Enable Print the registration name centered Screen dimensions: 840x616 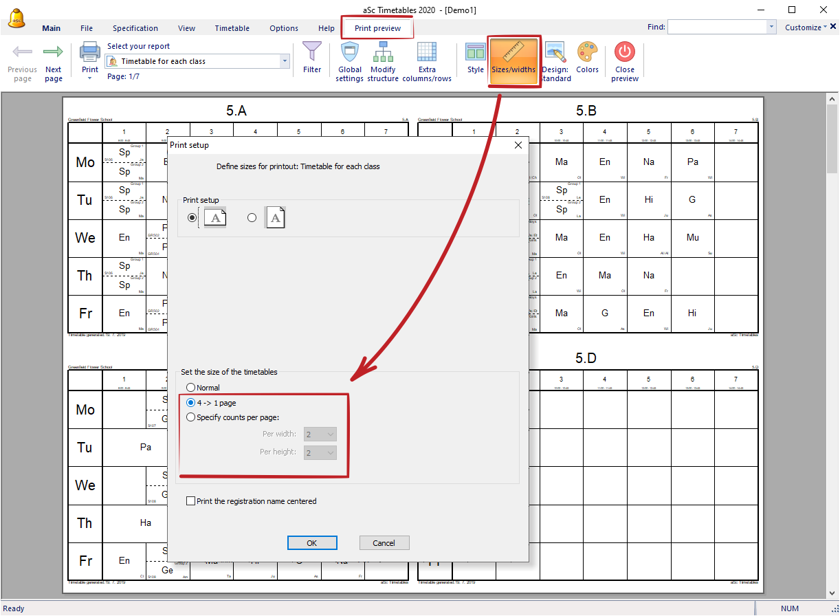click(x=191, y=501)
